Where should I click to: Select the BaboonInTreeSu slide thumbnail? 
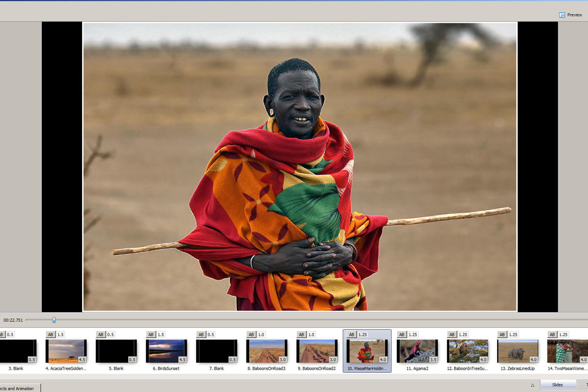(467, 351)
